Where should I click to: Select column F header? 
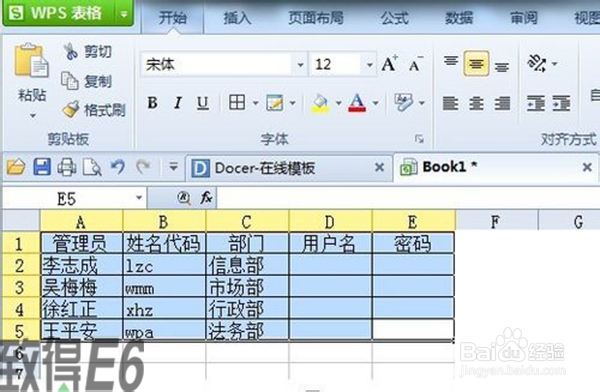tap(496, 221)
